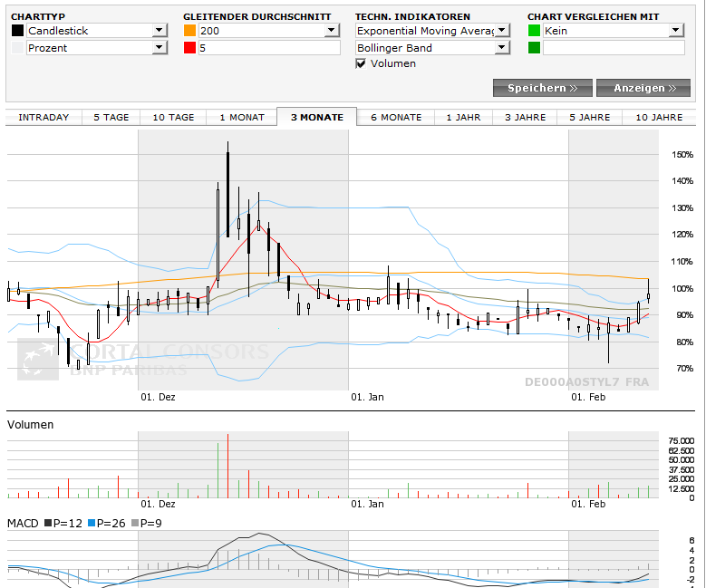Screen dimensions: 706x588
Task: Click the DE000A0STYL7 FRA identifier text
Action: pos(586,382)
